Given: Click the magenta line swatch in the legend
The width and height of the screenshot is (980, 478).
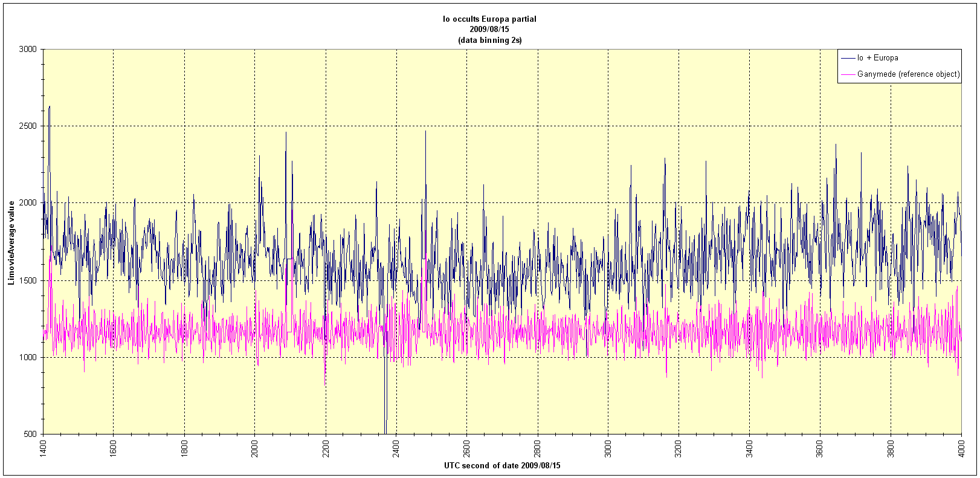Looking at the screenshot, I should pos(848,74).
